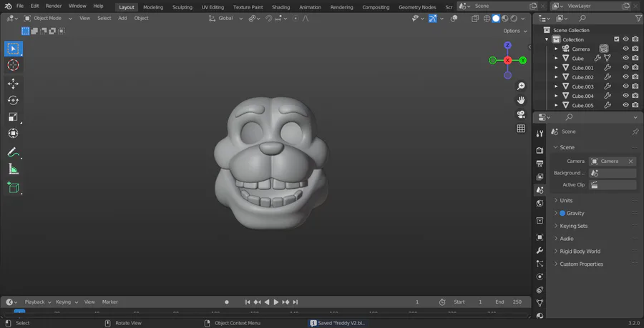Activate the Annotate tool

tap(13, 152)
